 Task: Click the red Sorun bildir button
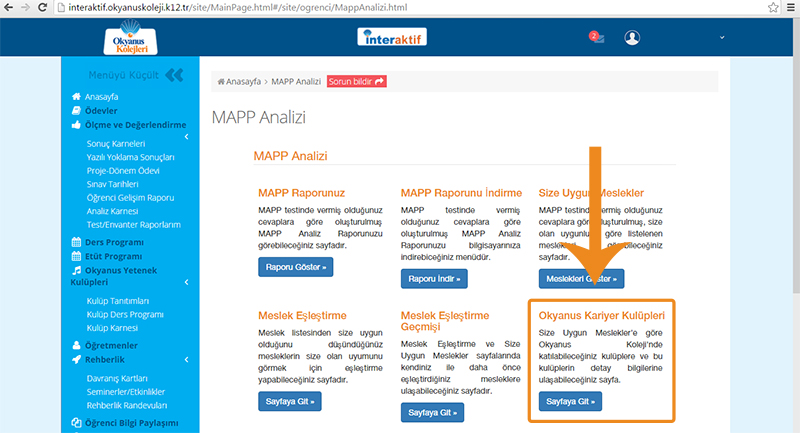(x=357, y=82)
